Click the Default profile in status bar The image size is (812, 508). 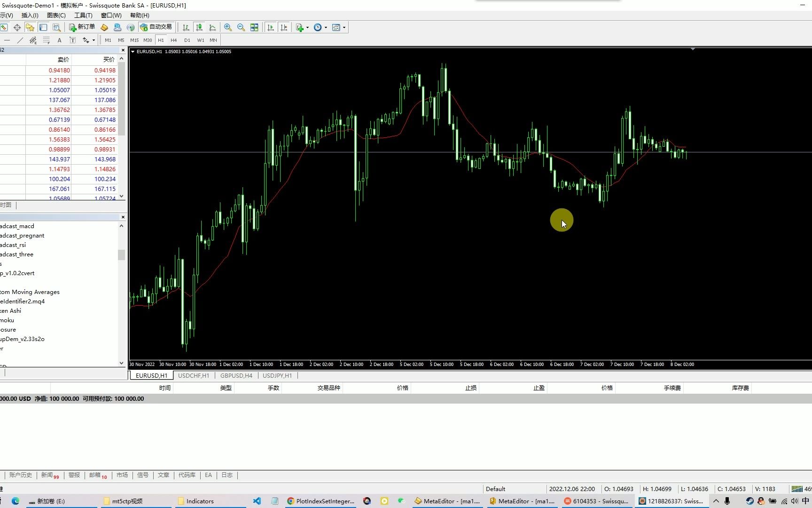[x=495, y=489]
